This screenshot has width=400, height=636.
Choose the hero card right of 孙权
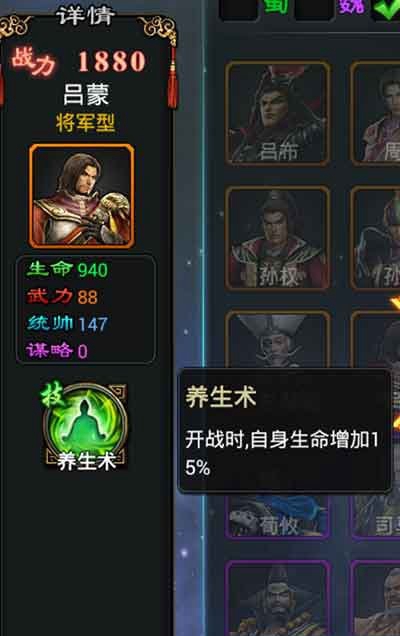point(375,238)
